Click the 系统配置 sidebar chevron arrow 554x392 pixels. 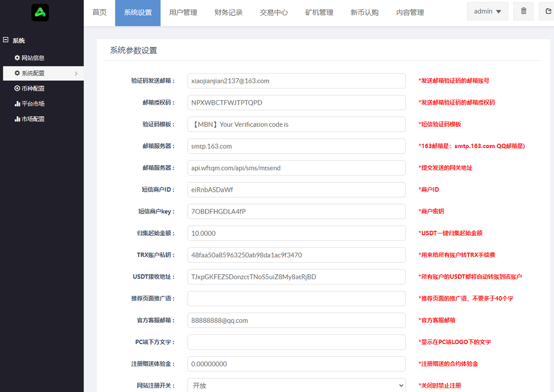click(x=76, y=73)
